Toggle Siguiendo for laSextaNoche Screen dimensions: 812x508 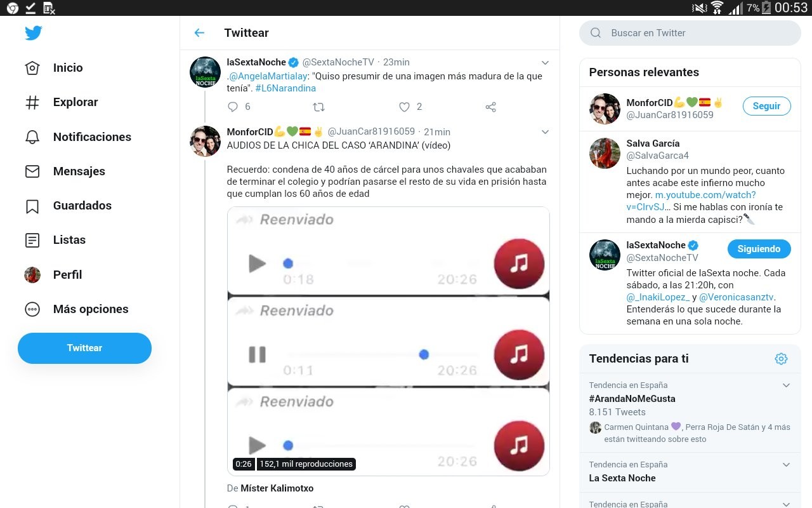759,249
